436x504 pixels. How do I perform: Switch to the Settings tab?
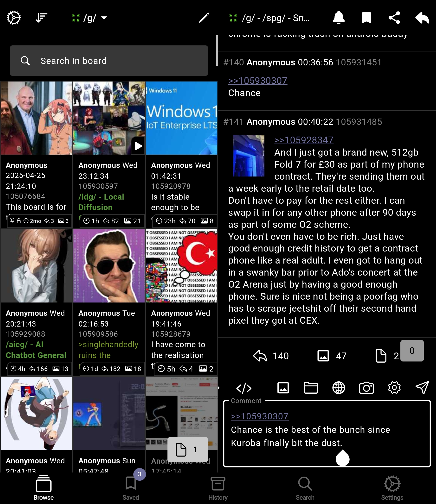click(x=392, y=488)
